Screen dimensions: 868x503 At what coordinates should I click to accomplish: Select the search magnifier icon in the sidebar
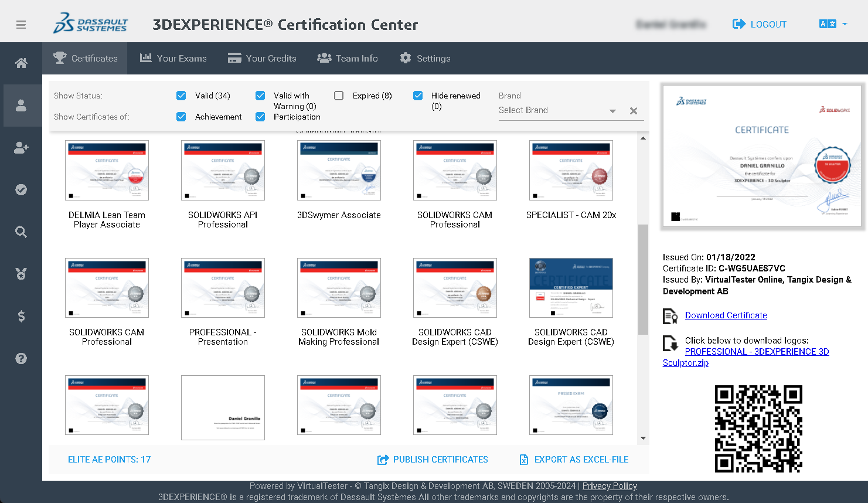click(x=22, y=232)
